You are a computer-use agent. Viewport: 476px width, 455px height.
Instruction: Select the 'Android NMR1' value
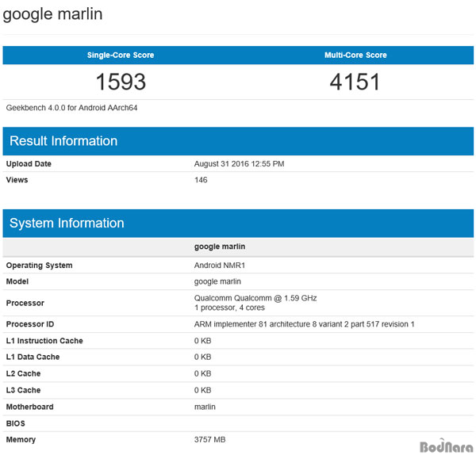pos(220,266)
